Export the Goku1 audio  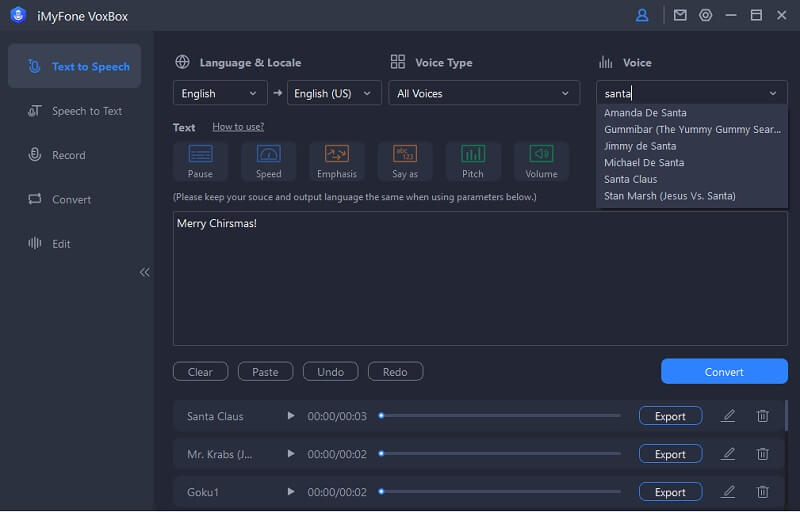670,492
